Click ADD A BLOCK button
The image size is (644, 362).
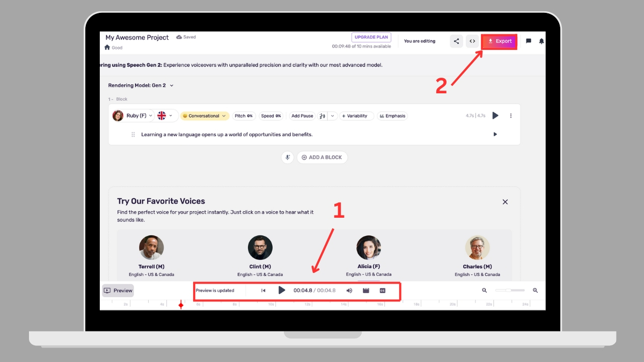click(322, 158)
